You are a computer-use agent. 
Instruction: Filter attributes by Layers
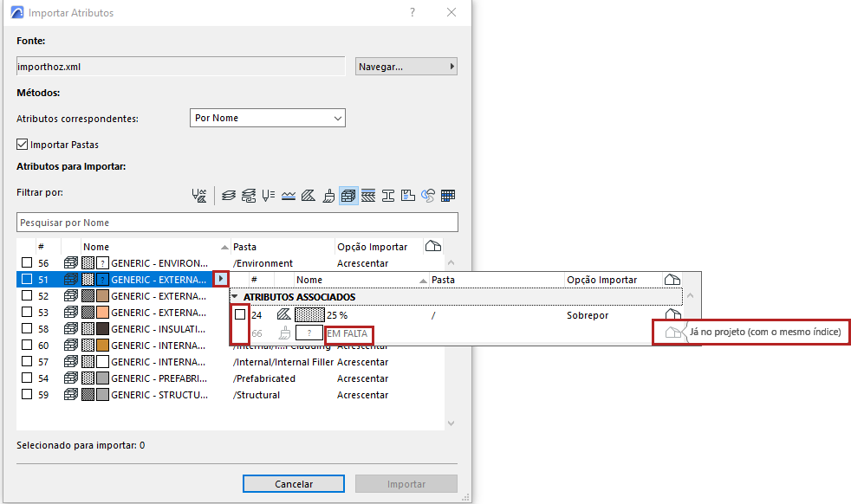click(228, 195)
